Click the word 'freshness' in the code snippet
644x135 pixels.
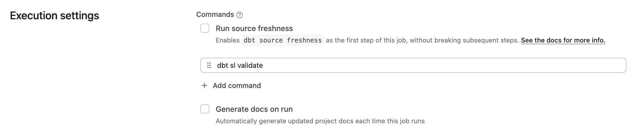coord(304,40)
